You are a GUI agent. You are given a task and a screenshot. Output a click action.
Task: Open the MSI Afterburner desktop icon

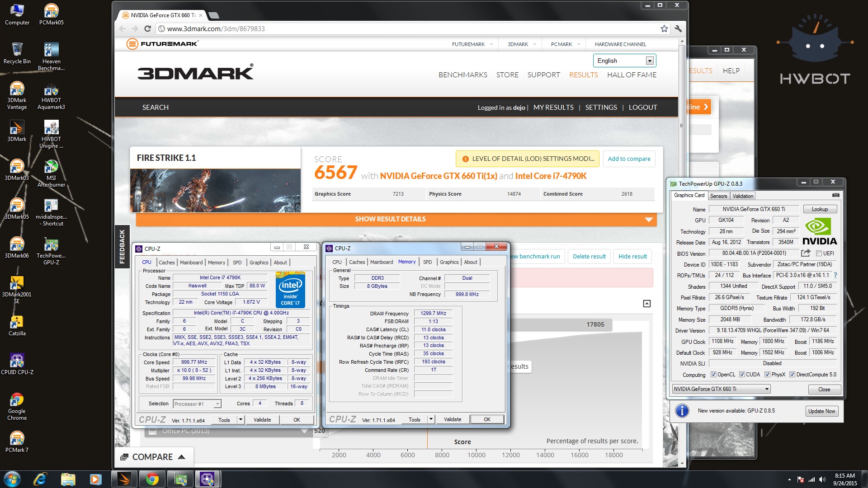pos(51,173)
